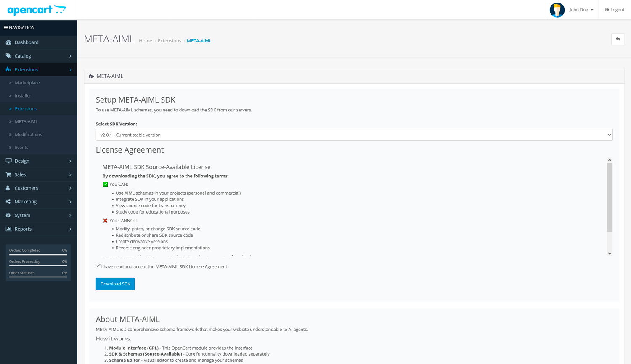
Task: Click the Catalog tag icon
Action: point(8,56)
